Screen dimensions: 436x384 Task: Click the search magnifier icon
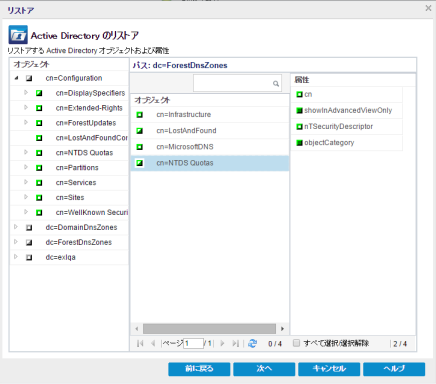276,84
